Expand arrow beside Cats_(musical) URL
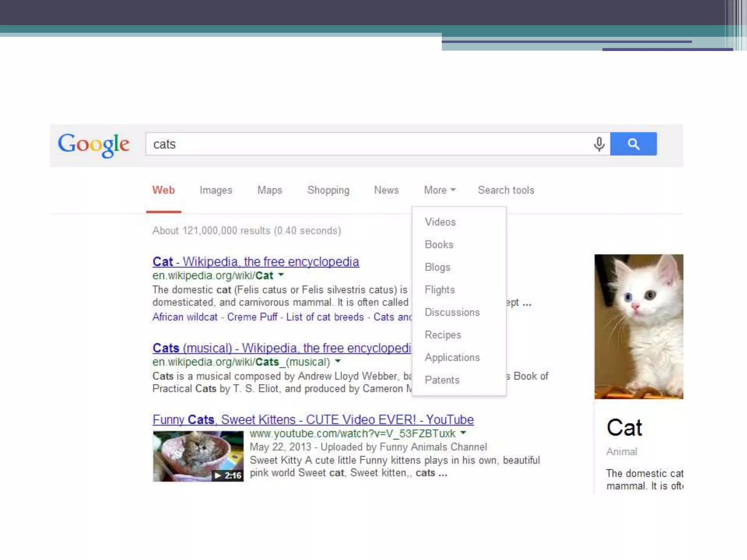Viewport: 747px width, 560px height. tap(338, 361)
